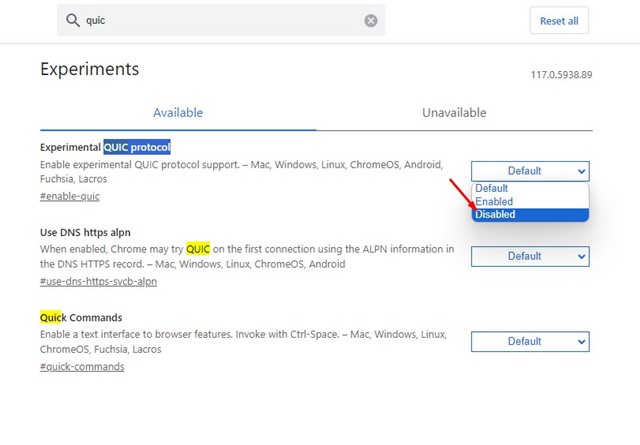
Task: Click the #quick-commands link
Action: [x=82, y=367]
